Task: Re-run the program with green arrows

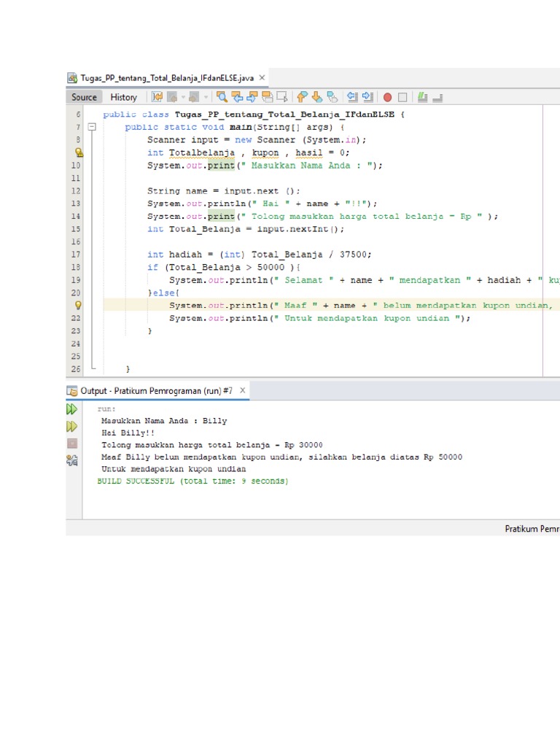Action: [72, 410]
